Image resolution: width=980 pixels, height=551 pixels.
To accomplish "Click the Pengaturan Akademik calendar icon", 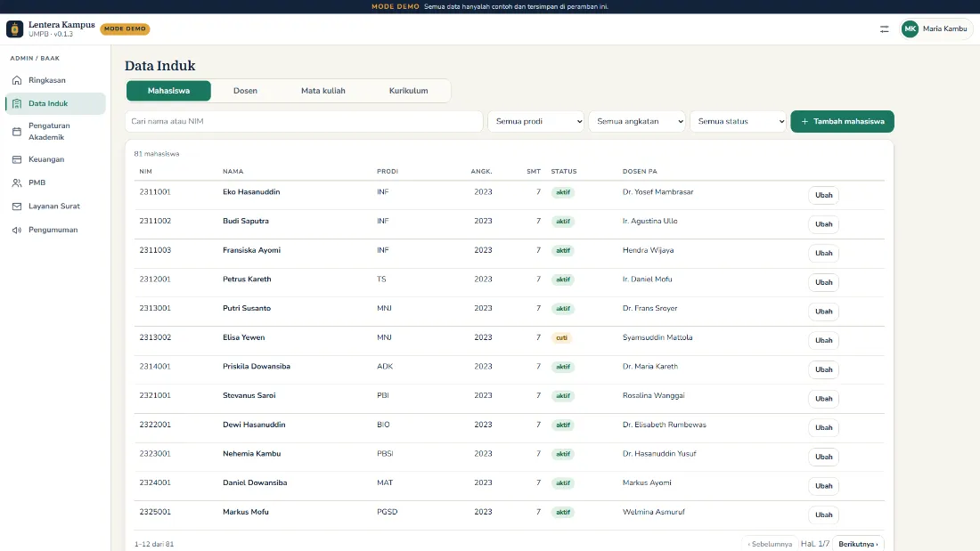I will (x=17, y=131).
